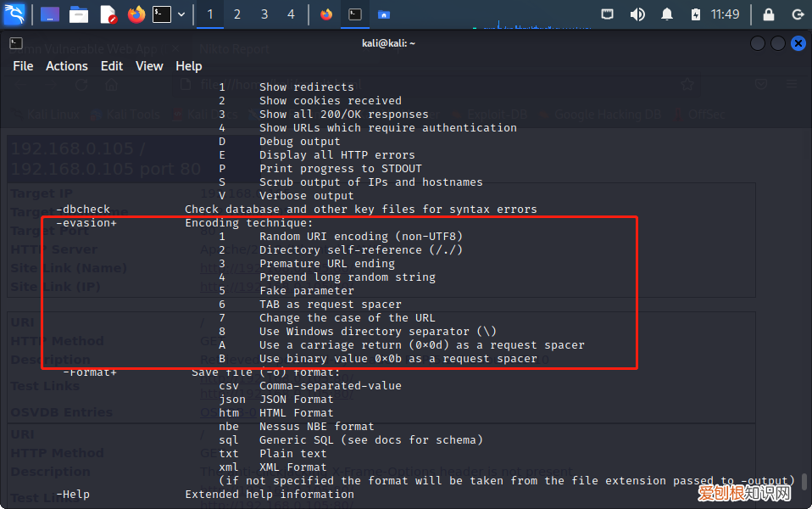
Task: Open the Actions menu
Action: 67,66
